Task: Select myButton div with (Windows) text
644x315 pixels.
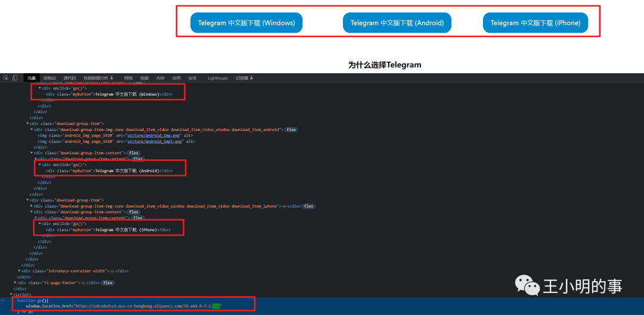Action: [x=109, y=94]
